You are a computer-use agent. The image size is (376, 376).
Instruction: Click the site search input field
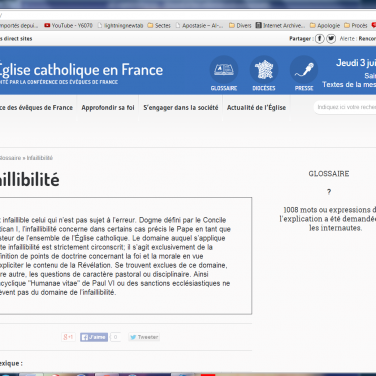345,107
